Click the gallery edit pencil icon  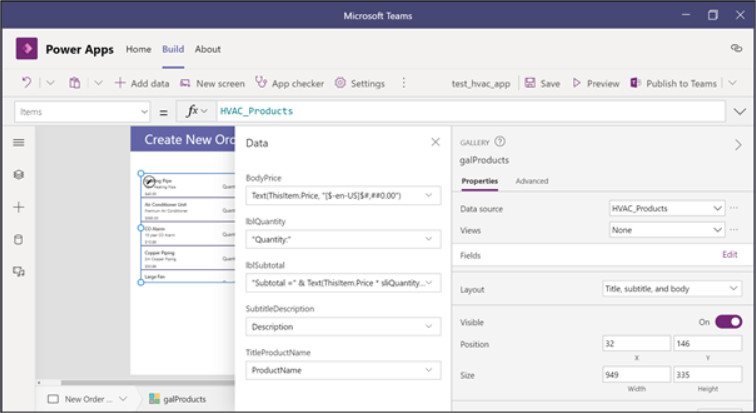149,181
